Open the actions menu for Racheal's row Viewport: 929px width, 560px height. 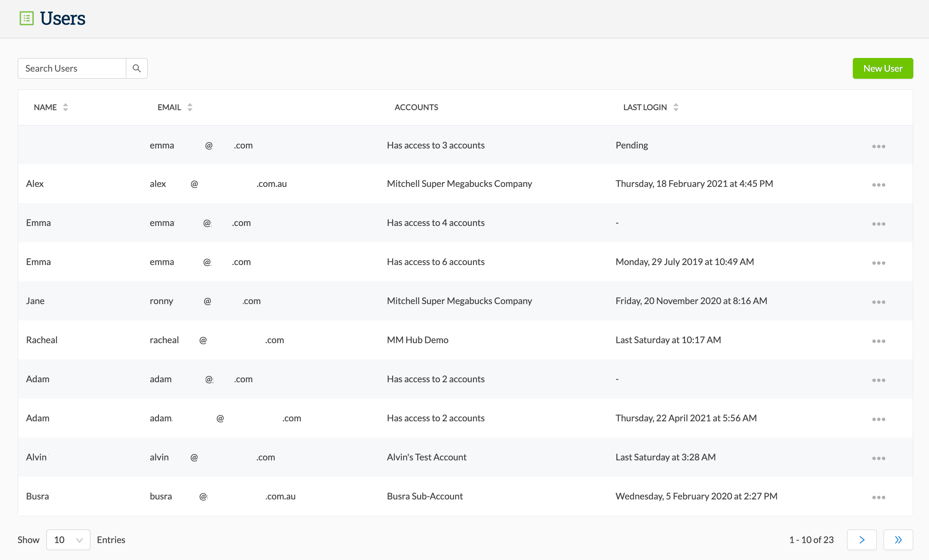(x=879, y=340)
